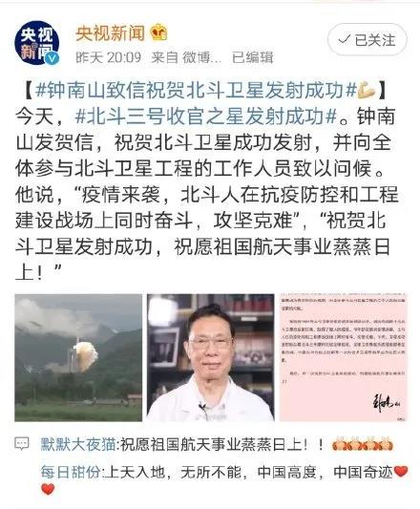Open the pink congratulation letter image
The image size is (420, 509).
pos(343,358)
